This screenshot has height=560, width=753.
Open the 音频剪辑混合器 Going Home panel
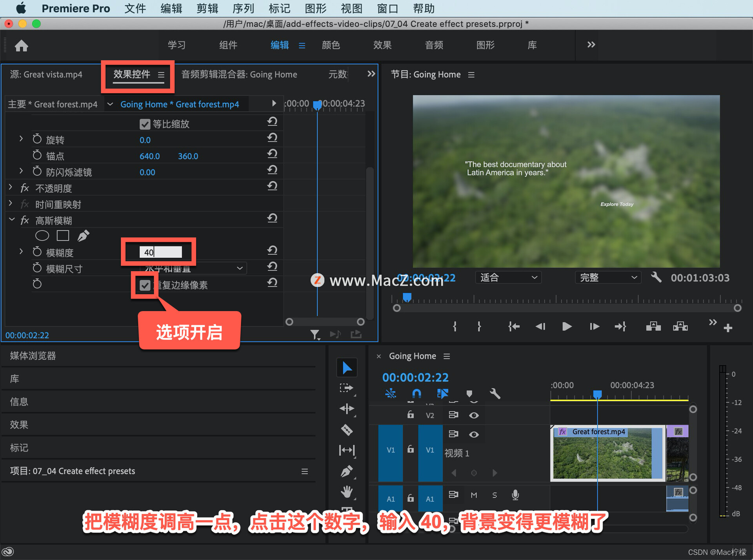[239, 74]
